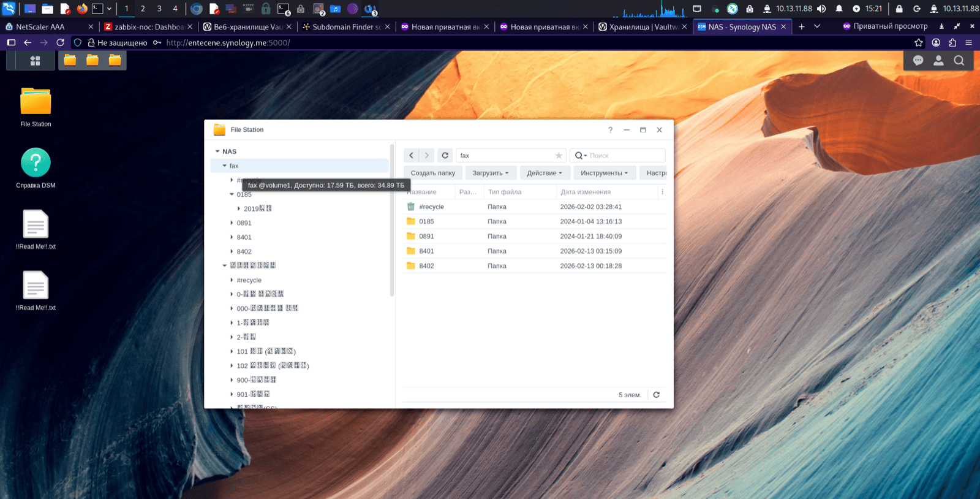Click the Создать папку button
The height and width of the screenshot is (499, 980).
point(433,173)
